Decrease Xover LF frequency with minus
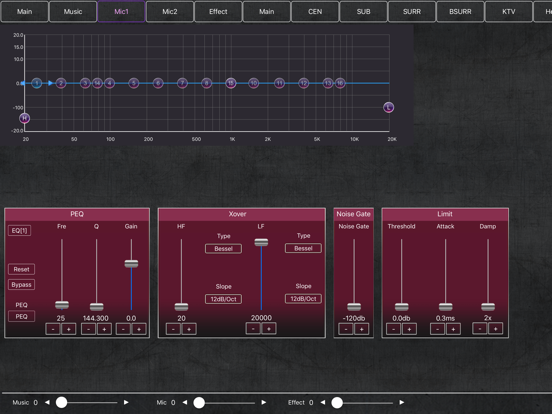The height and width of the screenshot is (414, 552). [x=253, y=329]
